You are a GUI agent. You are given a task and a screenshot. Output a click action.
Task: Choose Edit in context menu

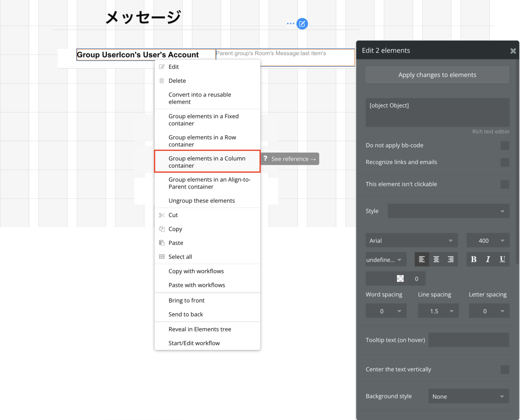pyautogui.click(x=207, y=67)
